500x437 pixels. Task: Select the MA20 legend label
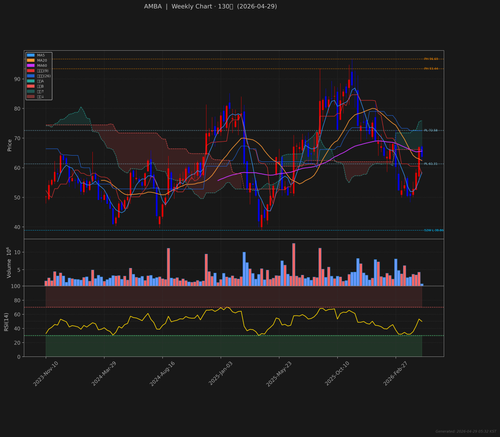pyautogui.click(x=42, y=60)
